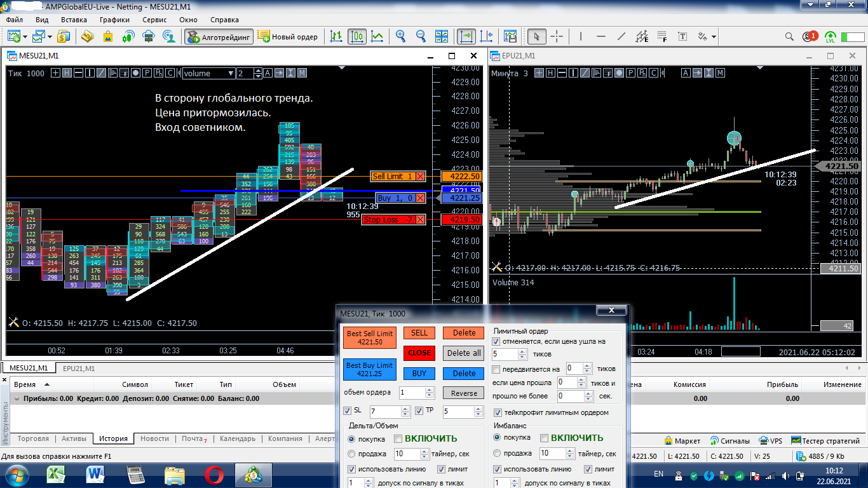Switch chart to bar chart mode
Screen dimensions: 868x488
pyautogui.click(x=336, y=36)
